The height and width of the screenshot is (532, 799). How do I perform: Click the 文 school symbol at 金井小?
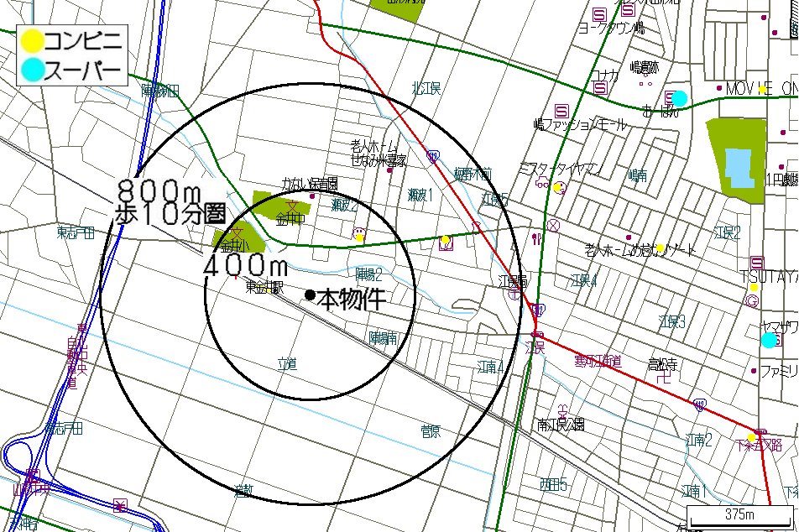click(236, 234)
